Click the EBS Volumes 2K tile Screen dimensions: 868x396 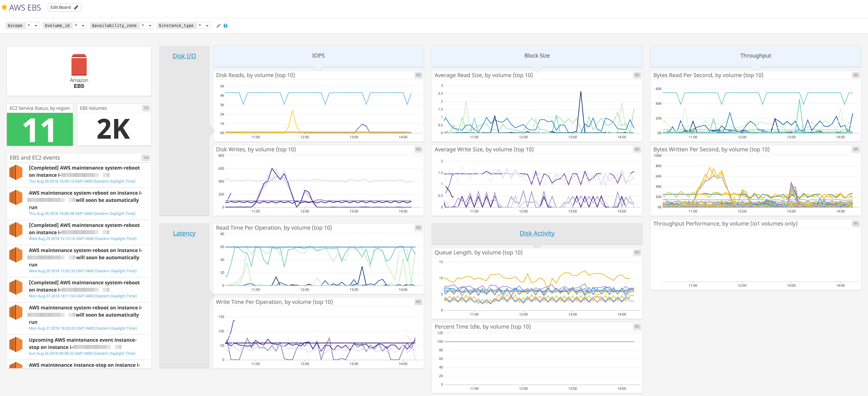(113, 129)
